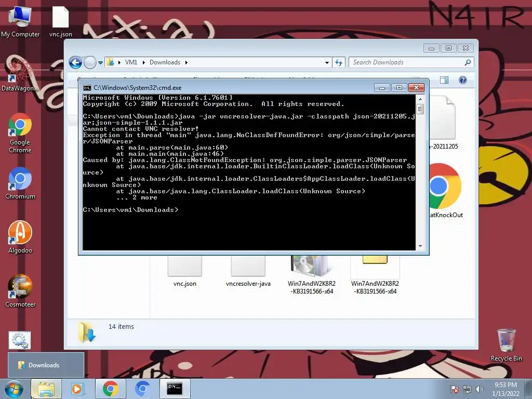Click Explorer help question mark icon
The height and width of the screenshot is (399, 532).
point(463,80)
